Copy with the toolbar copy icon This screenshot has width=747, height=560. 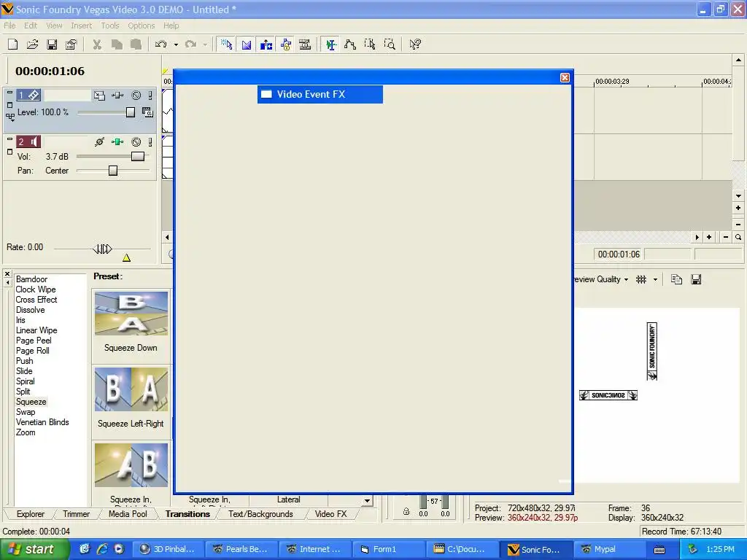point(117,44)
